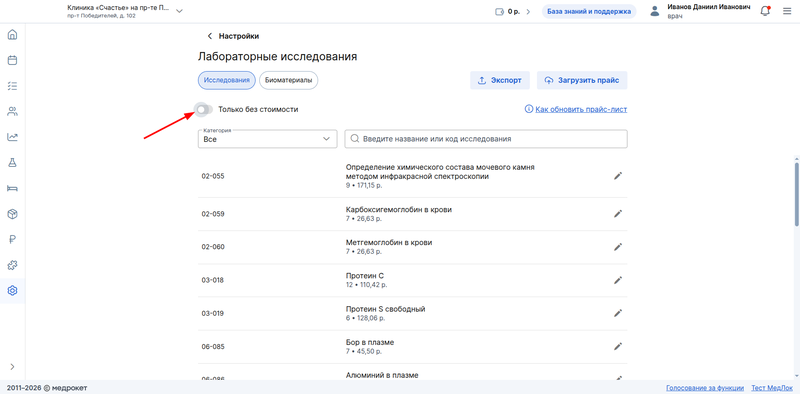Image resolution: width=800 pixels, height=394 pixels.
Task: Select code 03-018 row text
Action: coord(213,280)
